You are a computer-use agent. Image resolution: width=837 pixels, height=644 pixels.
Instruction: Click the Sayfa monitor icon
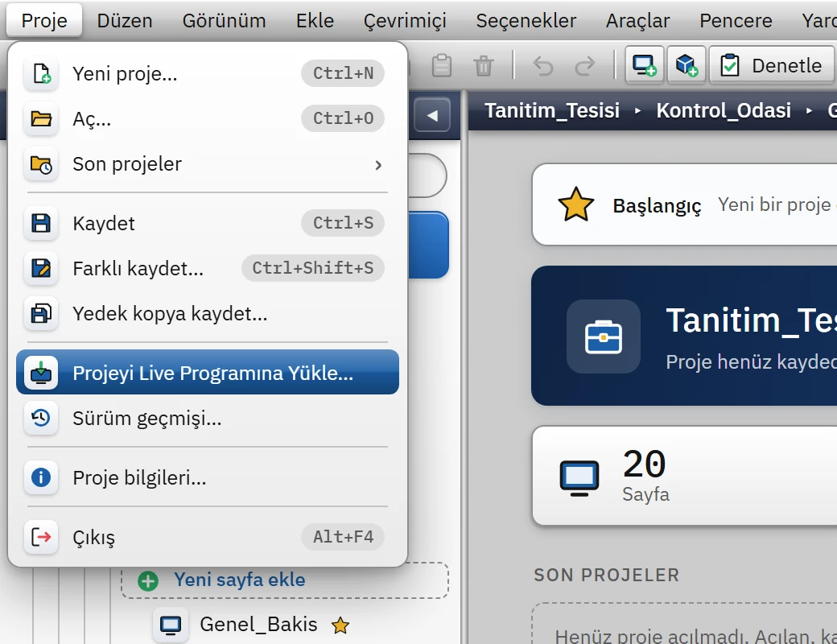[x=579, y=477]
